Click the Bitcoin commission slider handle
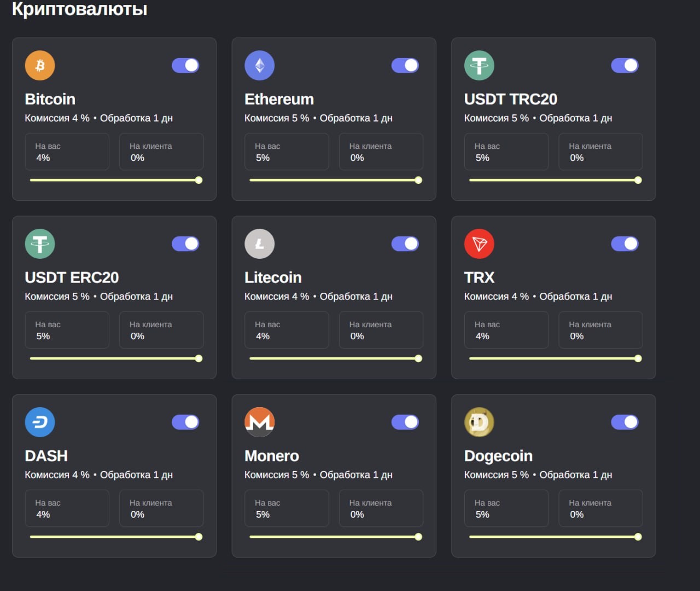Image resolution: width=700 pixels, height=591 pixels. [x=199, y=180]
